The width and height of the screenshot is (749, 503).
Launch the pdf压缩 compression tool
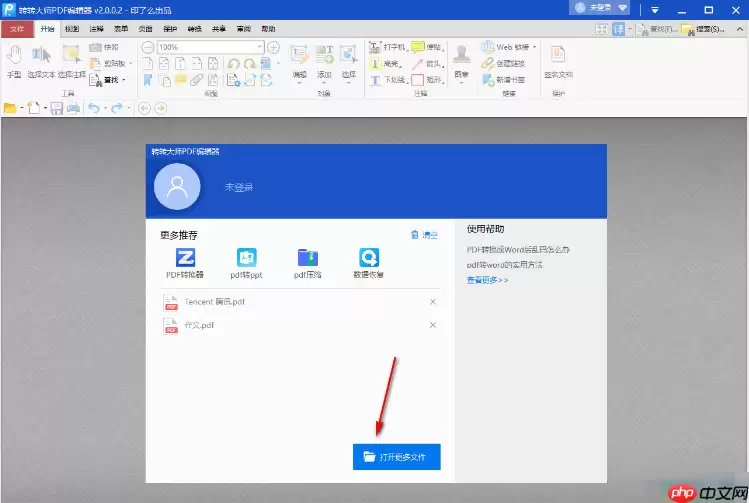click(307, 258)
